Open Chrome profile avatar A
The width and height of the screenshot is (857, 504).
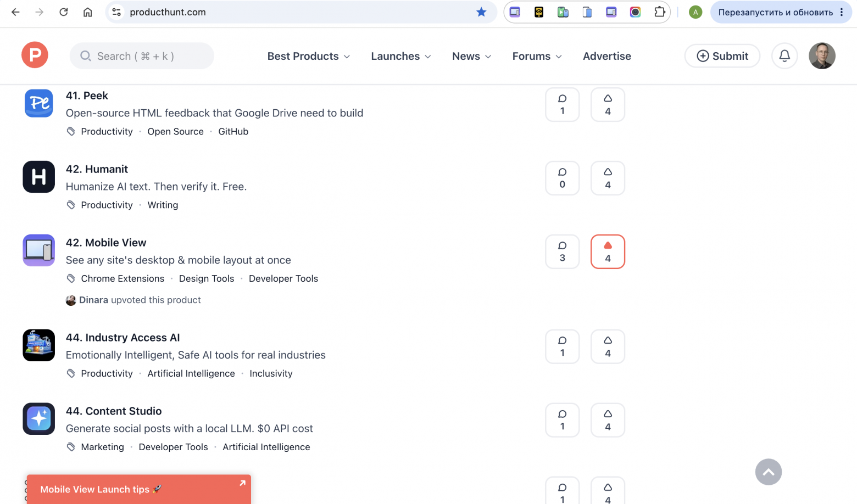[x=695, y=12]
